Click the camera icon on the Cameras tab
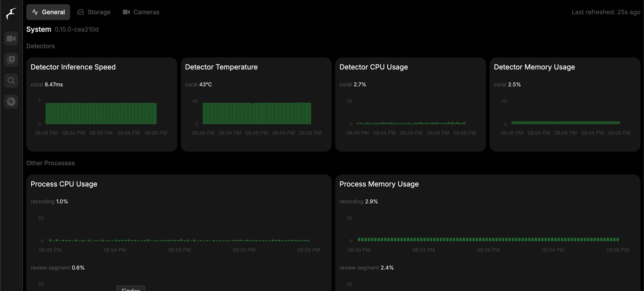This screenshot has height=291, width=644. (126, 12)
